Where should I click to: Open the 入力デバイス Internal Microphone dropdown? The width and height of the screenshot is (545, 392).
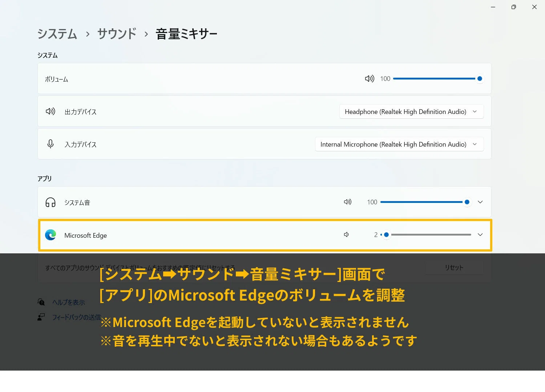coord(399,144)
